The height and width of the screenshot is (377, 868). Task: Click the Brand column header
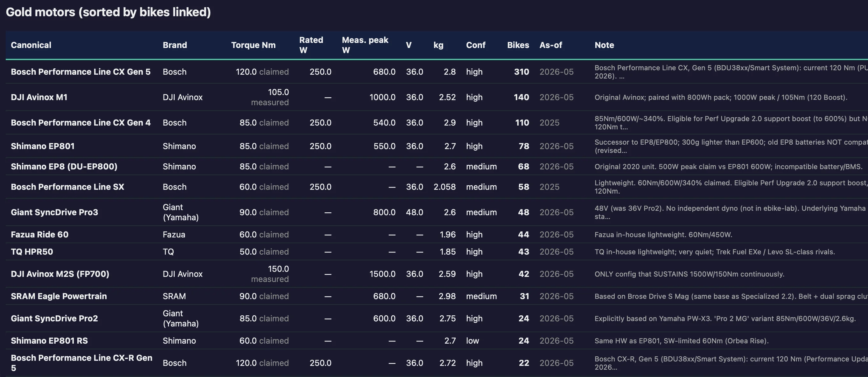point(175,45)
